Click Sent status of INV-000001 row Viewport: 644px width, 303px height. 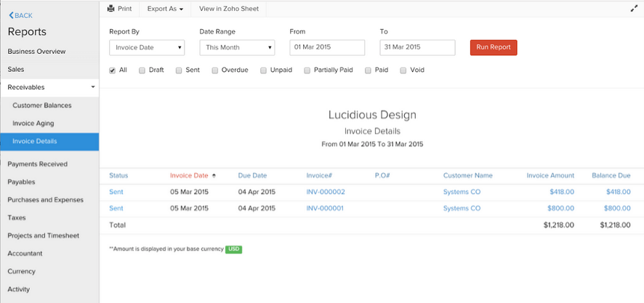click(x=116, y=209)
